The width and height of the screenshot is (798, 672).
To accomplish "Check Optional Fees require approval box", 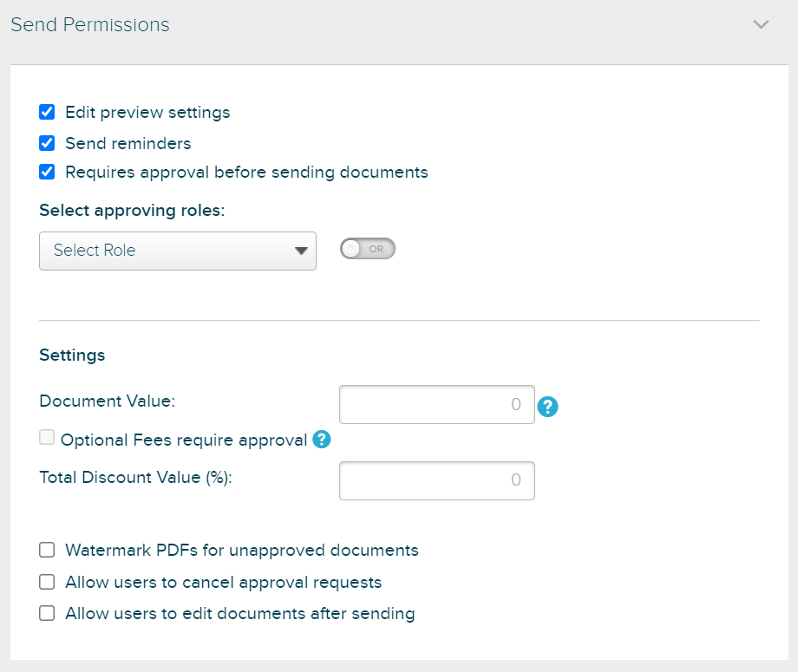I will pos(47,438).
